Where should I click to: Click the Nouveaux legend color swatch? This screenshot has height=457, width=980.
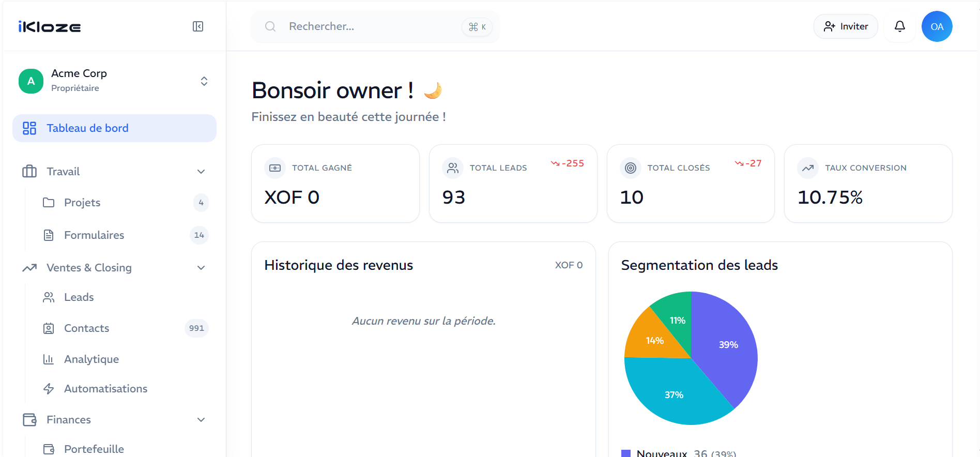(626, 453)
